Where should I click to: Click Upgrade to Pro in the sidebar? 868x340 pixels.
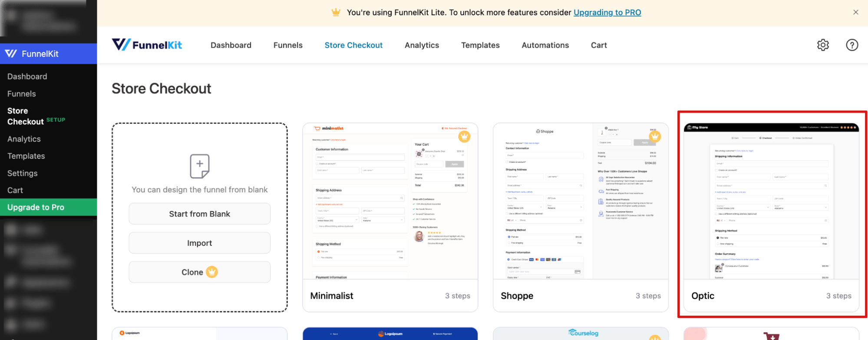tap(49, 207)
